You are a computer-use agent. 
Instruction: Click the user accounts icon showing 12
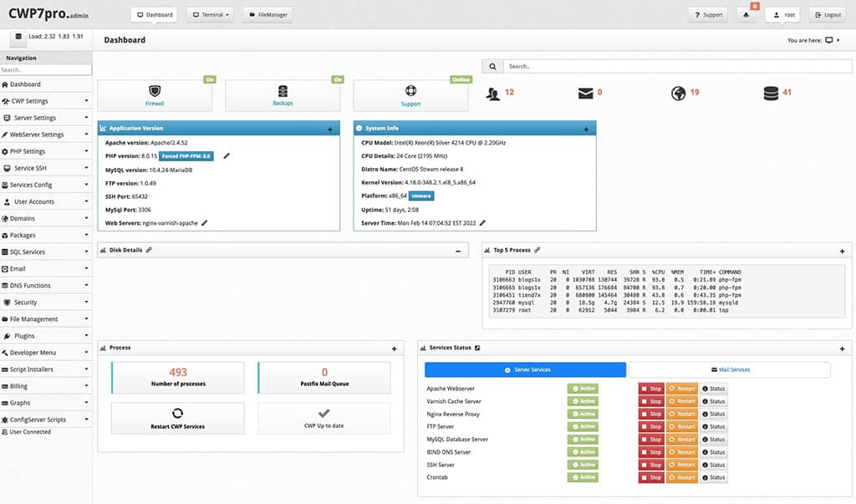494,94
